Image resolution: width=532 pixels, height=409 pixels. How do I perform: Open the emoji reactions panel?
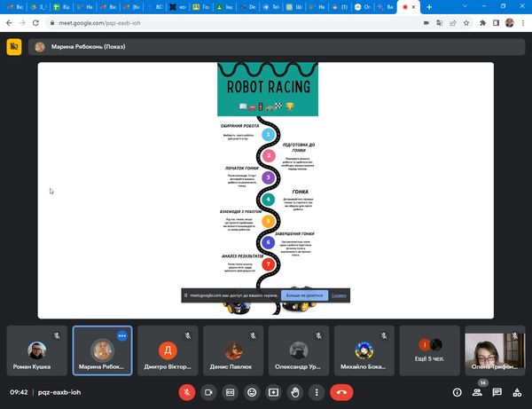coord(252,391)
